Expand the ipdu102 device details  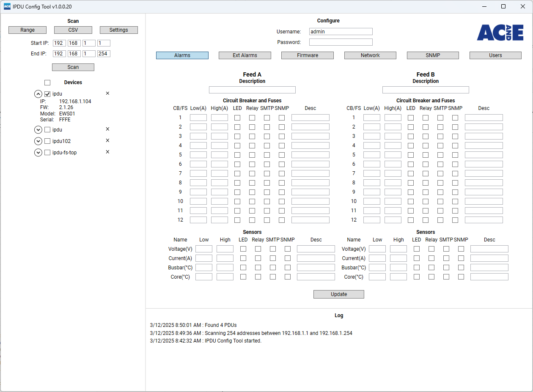point(38,141)
